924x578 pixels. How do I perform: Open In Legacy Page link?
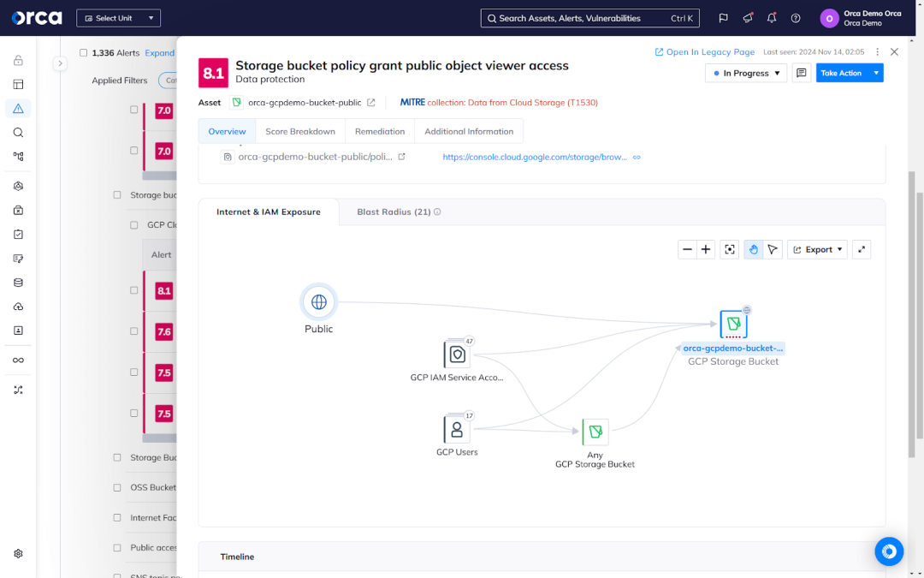click(x=705, y=52)
